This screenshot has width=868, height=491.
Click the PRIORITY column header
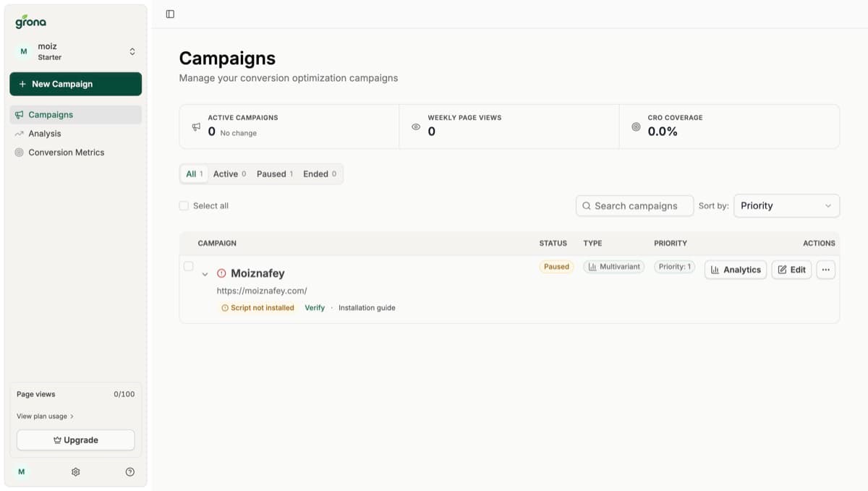coord(671,244)
